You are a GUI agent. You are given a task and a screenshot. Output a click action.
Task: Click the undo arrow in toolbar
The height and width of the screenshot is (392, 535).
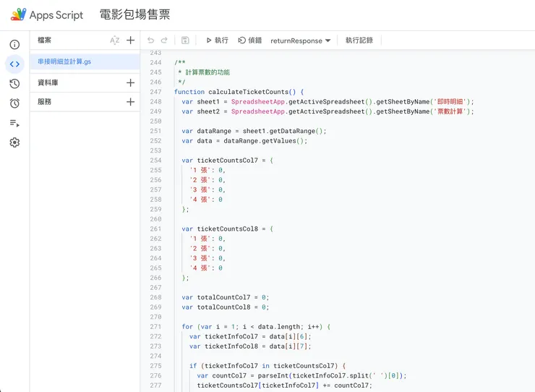tap(150, 41)
